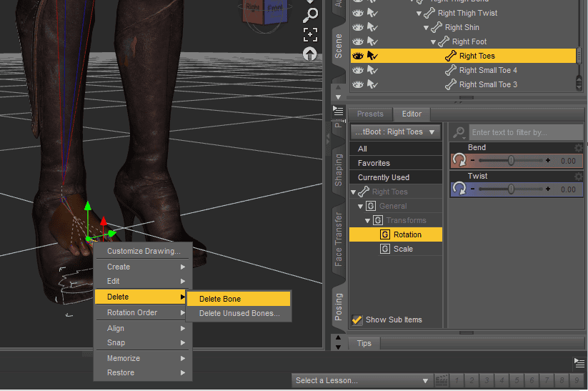The image size is (588, 391).
Task: Click the minus button on the Twist slider
Action: click(473, 189)
